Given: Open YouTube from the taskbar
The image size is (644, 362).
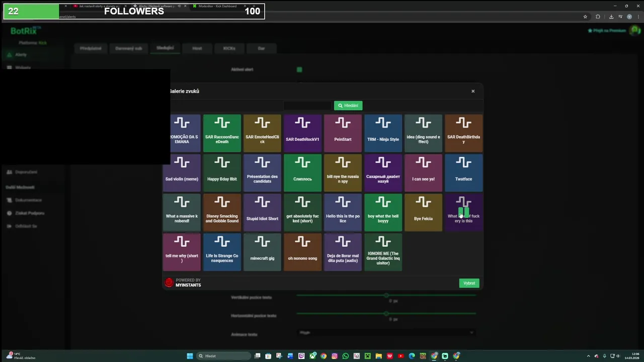Looking at the screenshot, I should point(400,356).
